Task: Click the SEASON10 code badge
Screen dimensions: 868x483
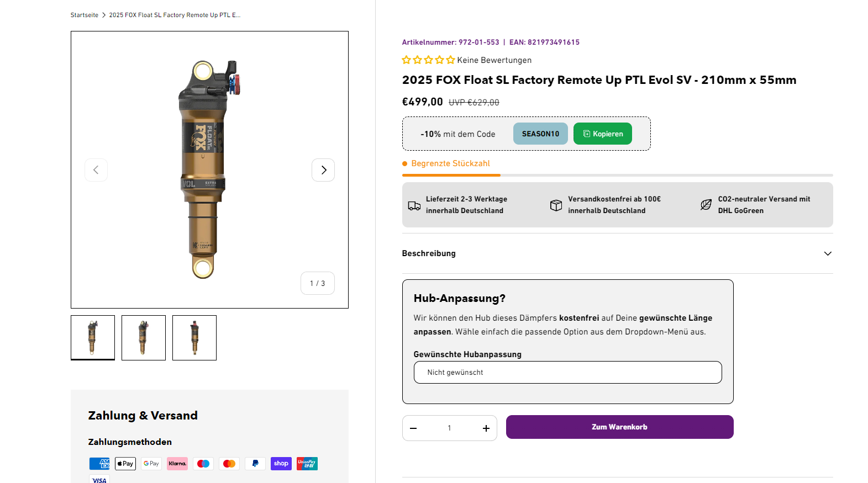Action: pos(540,134)
